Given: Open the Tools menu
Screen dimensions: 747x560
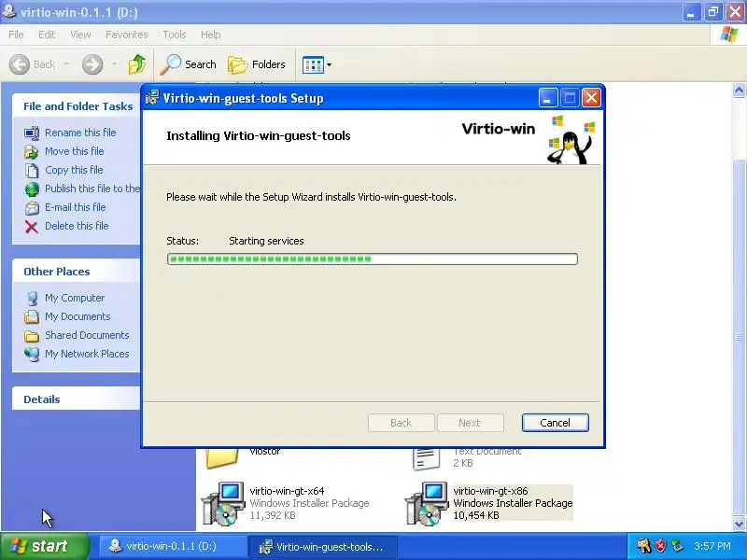Looking at the screenshot, I should pos(175,35).
